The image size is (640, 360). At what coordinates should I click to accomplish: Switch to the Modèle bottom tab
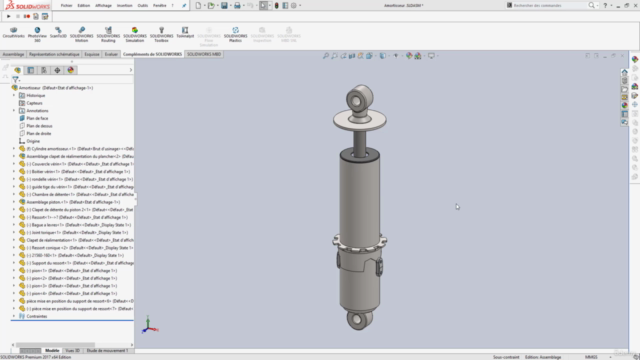coord(52,350)
